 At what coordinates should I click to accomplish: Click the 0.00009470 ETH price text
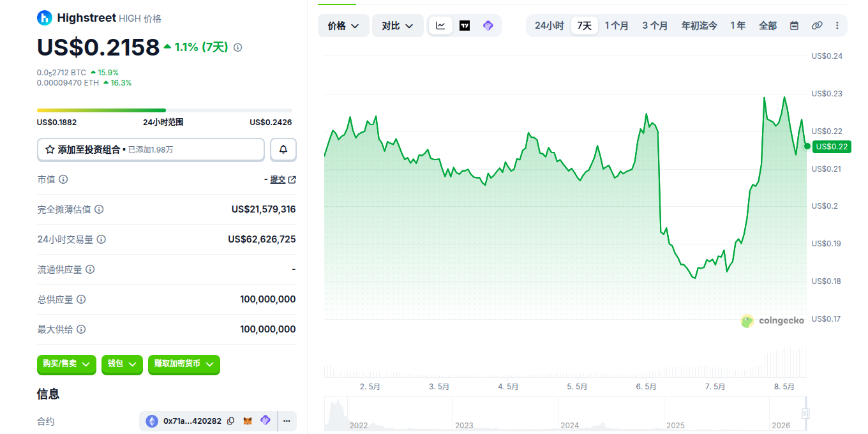tap(68, 82)
